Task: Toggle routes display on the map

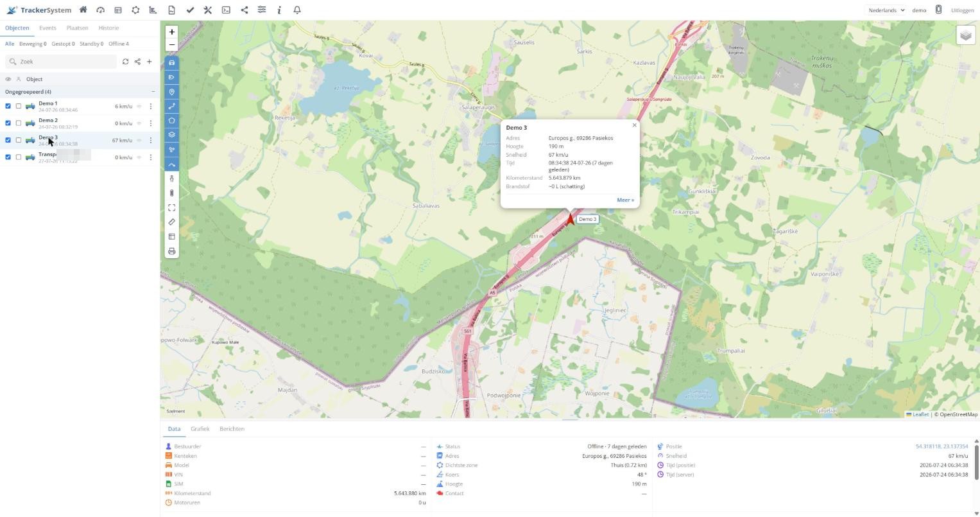Action: tap(171, 106)
